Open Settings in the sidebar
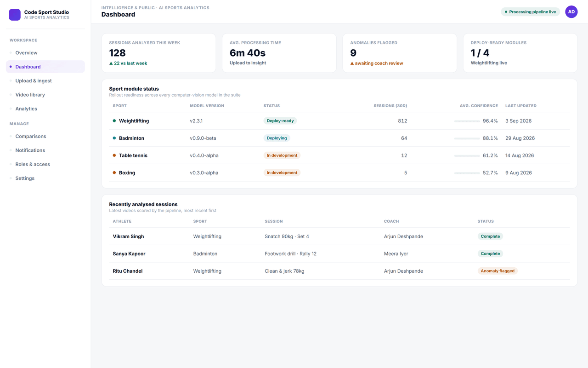This screenshot has height=368, width=588. pyautogui.click(x=45, y=178)
